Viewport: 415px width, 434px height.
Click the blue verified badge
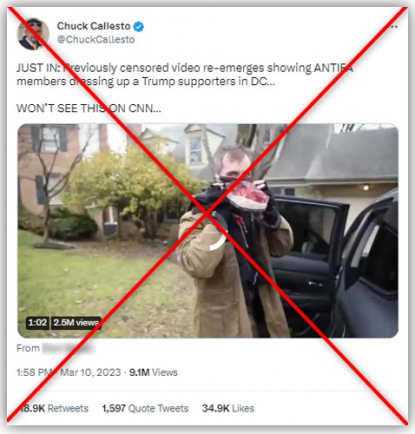139,26
